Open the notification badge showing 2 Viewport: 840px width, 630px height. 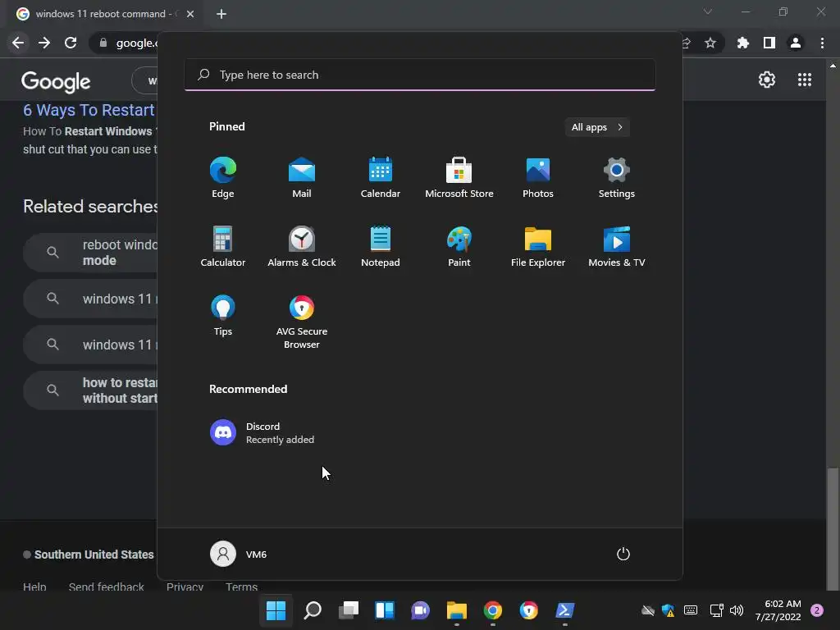point(817,610)
